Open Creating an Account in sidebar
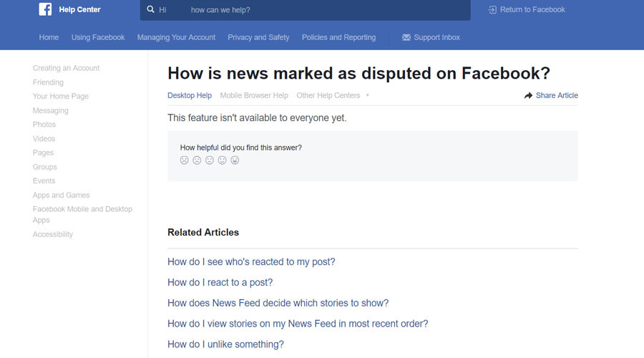Viewport: 644px width, 358px height. [x=66, y=68]
